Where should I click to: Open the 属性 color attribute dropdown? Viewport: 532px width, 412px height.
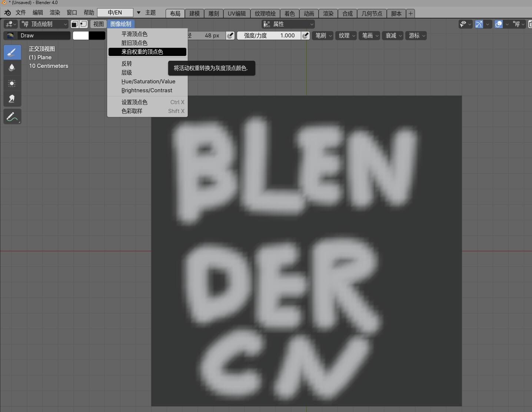click(288, 24)
